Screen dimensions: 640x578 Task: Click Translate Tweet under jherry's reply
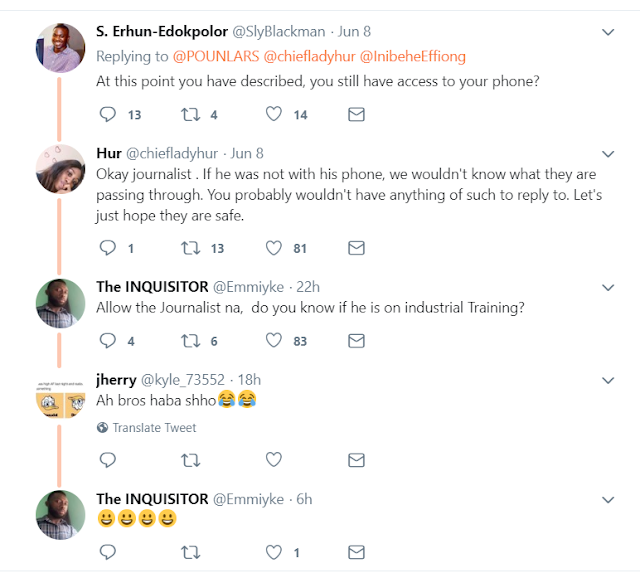[x=154, y=428]
